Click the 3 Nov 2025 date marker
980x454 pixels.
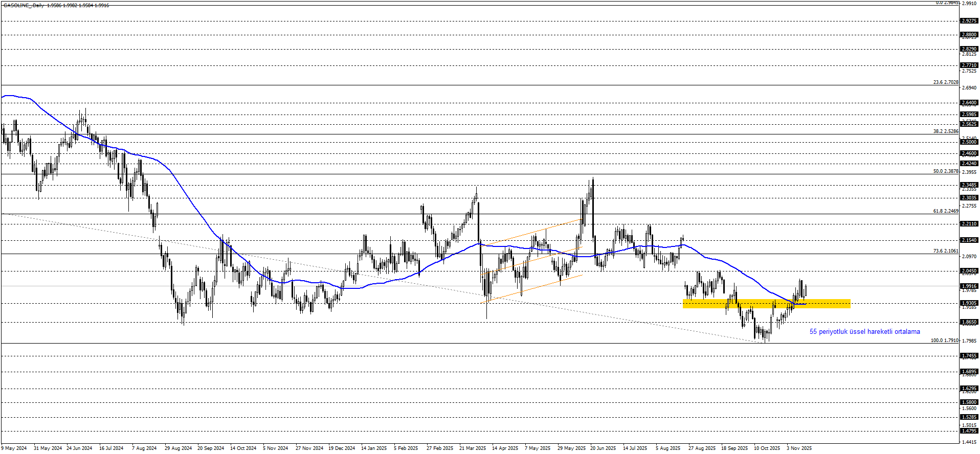click(x=799, y=448)
